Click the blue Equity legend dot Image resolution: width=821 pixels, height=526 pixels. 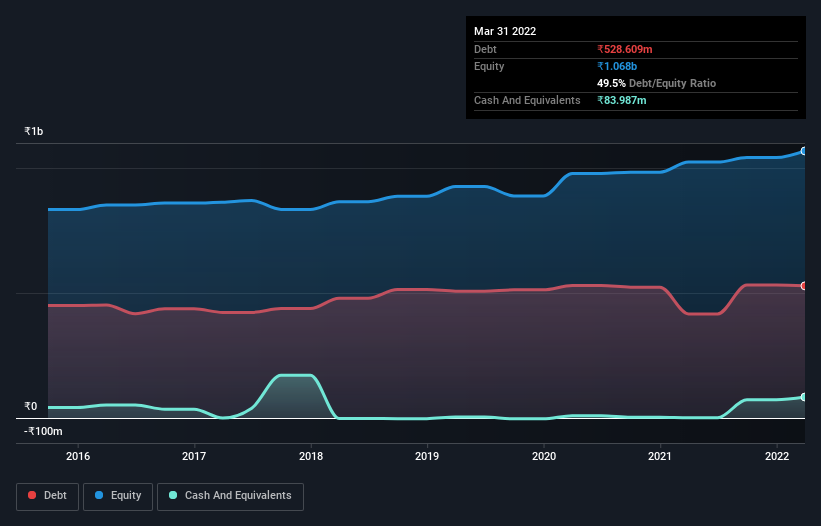click(x=99, y=495)
